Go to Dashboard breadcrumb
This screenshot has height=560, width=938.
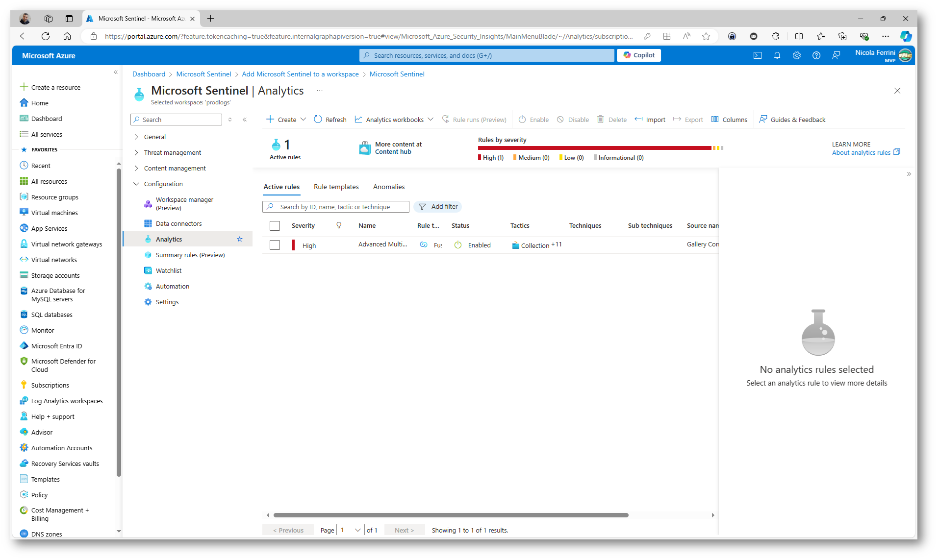(x=149, y=74)
